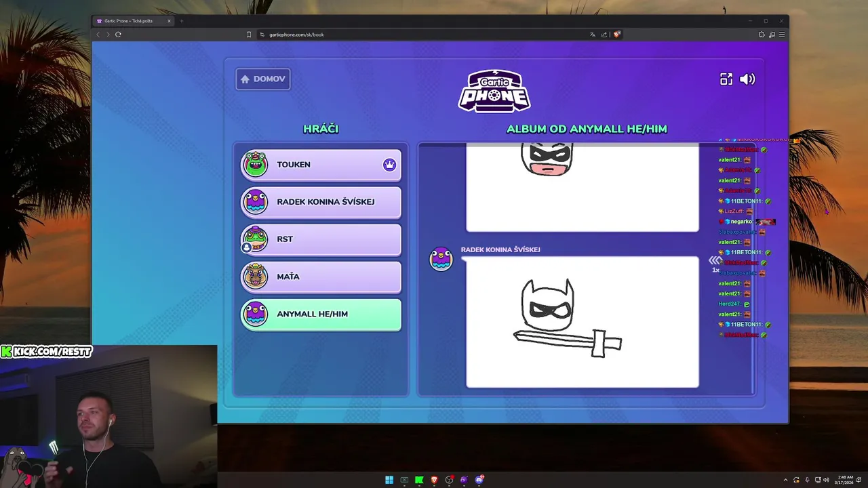
Task: Click the browser back arrow
Action: (x=98, y=35)
